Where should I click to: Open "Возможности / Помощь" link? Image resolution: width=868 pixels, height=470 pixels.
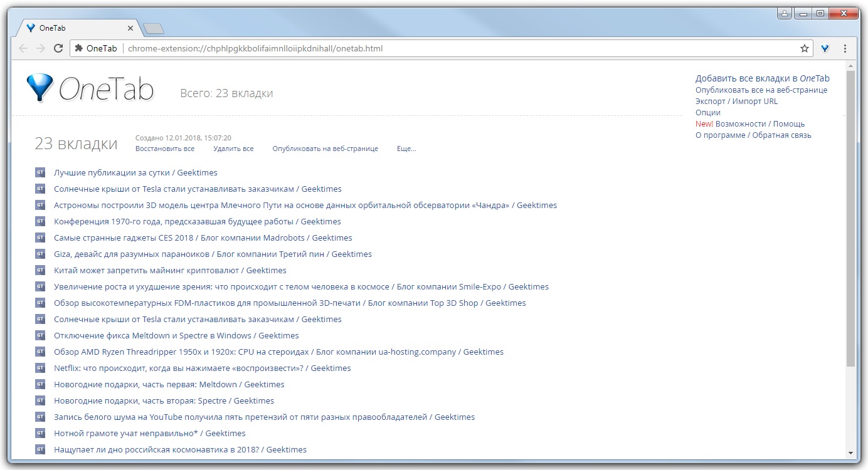click(760, 123)
